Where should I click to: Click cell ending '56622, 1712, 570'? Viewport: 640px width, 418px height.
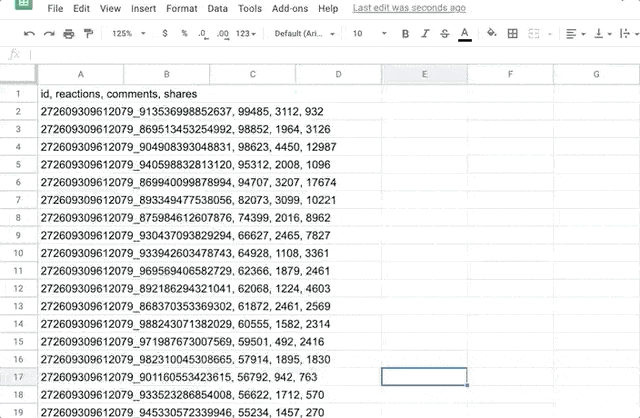point(80,395)
